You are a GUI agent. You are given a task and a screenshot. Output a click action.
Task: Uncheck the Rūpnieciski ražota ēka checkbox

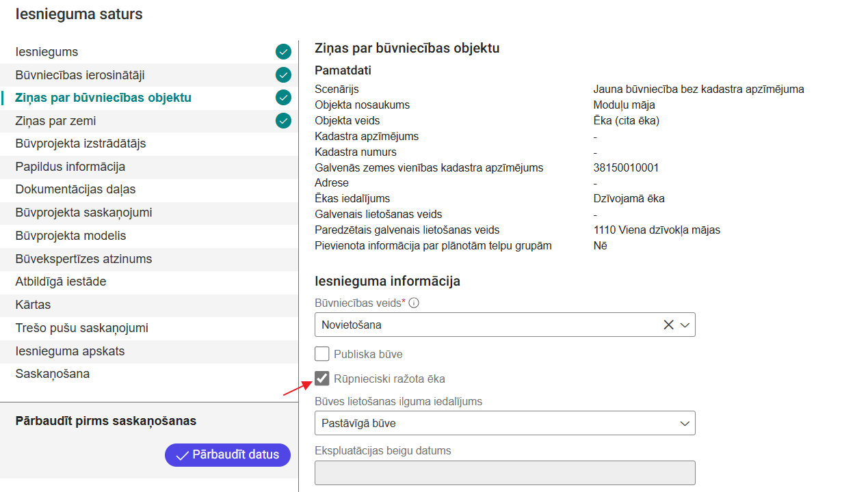click(322, 379)
